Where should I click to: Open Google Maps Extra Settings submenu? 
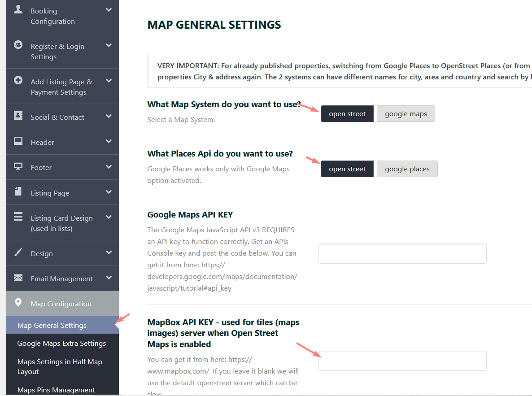(61, 344)
